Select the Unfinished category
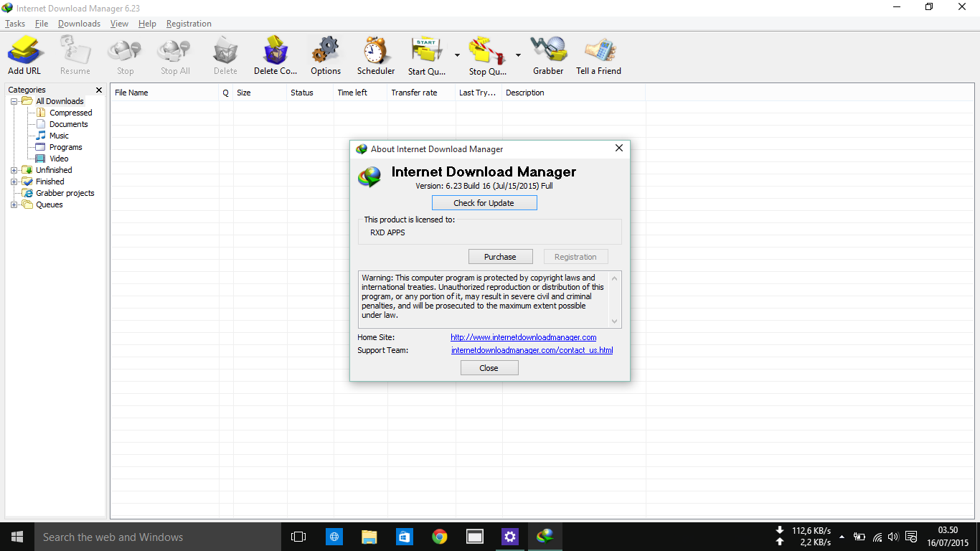980x551 pixels. [54, 170]
